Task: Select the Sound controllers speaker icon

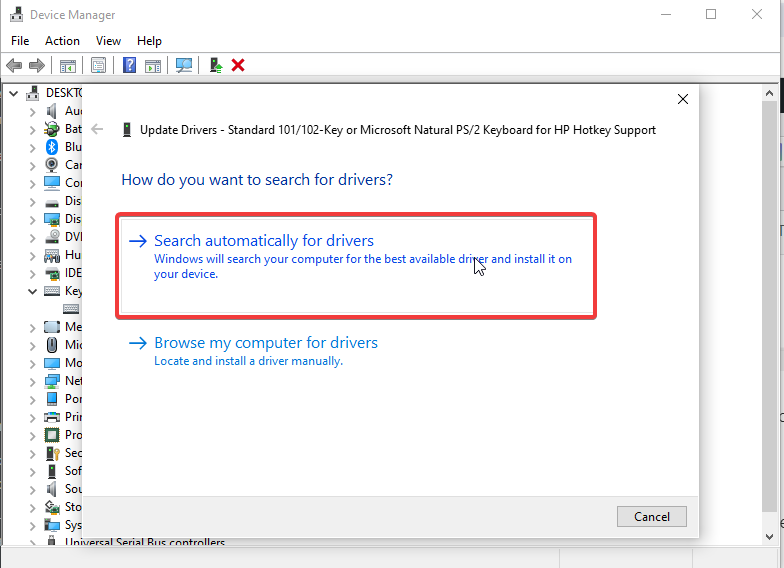Action: pos(52,489)
